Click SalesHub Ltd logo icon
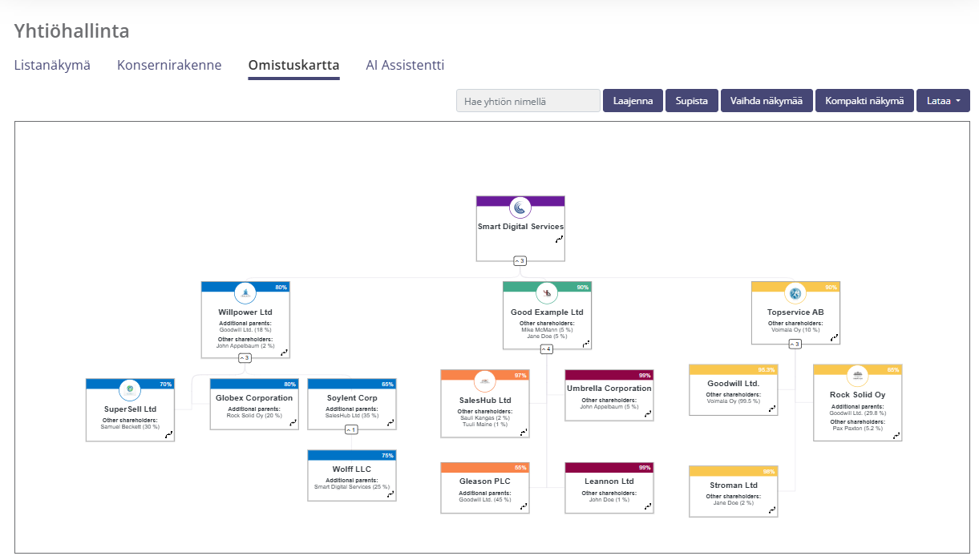Image resolution: width=979 pixels, height=560 pixels. 484,381
